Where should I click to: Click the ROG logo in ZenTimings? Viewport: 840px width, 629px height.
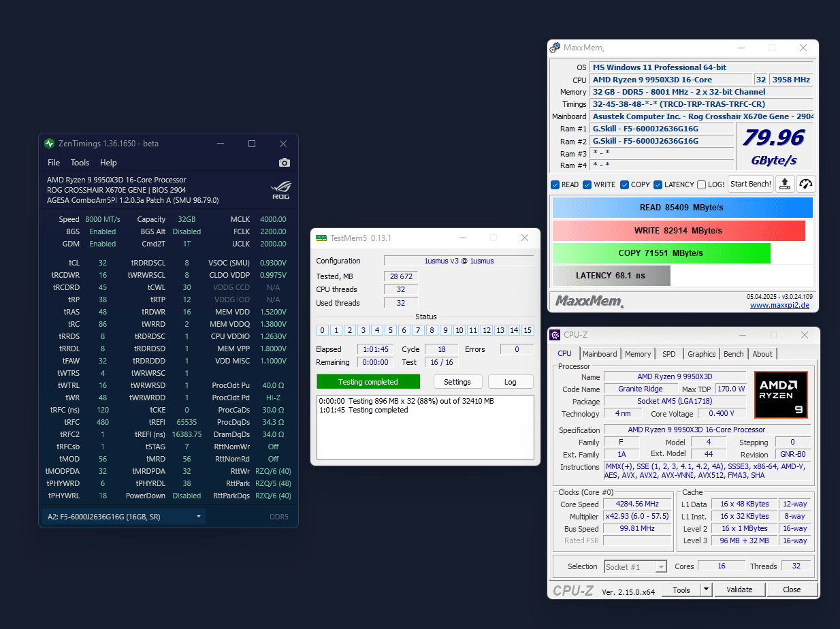click(x=280, y=190)
